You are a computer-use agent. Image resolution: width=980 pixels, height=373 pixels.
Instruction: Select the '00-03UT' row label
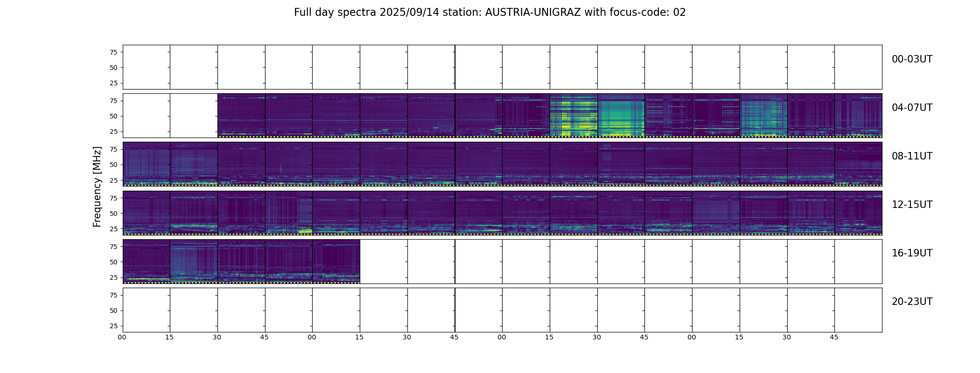912,59
